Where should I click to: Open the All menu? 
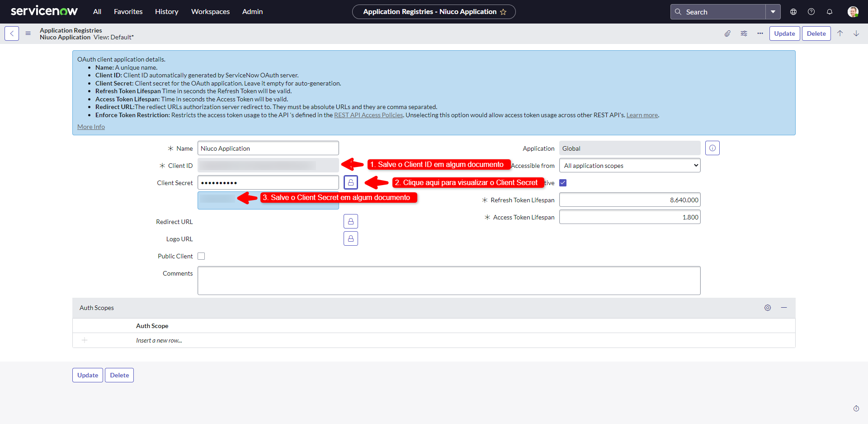[97, 12]
